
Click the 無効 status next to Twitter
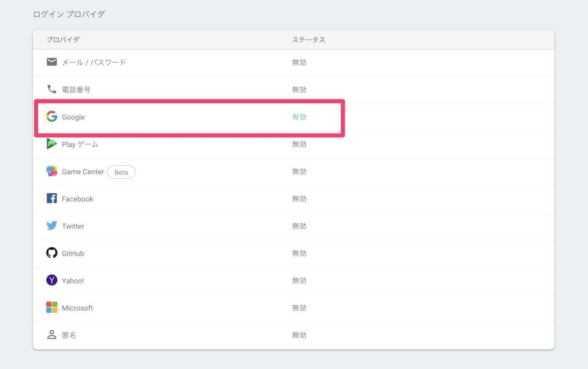pos(299,226)
